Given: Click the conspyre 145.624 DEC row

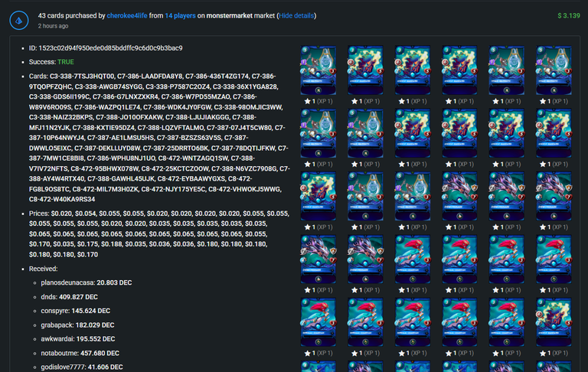Looking at the screenshot, I should click(75, 311).
